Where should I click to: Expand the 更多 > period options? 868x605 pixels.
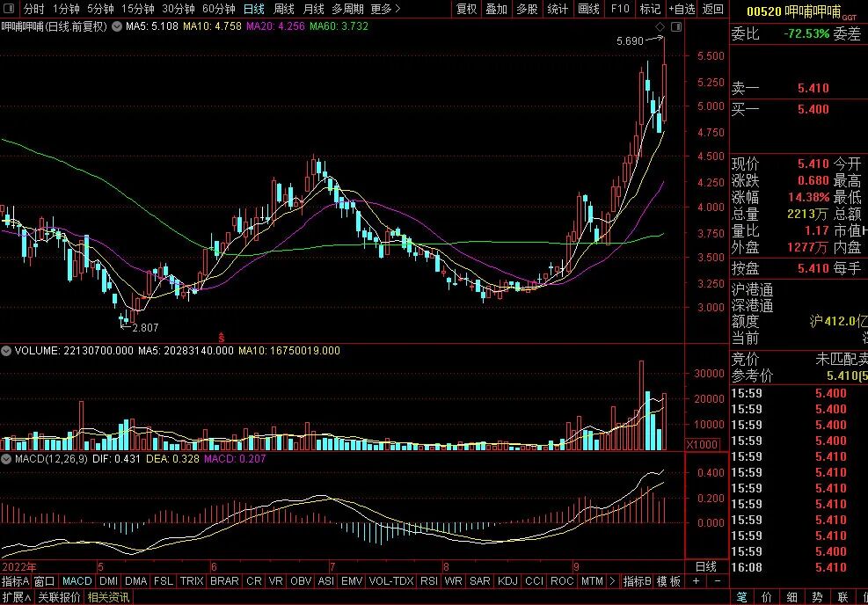385,9
